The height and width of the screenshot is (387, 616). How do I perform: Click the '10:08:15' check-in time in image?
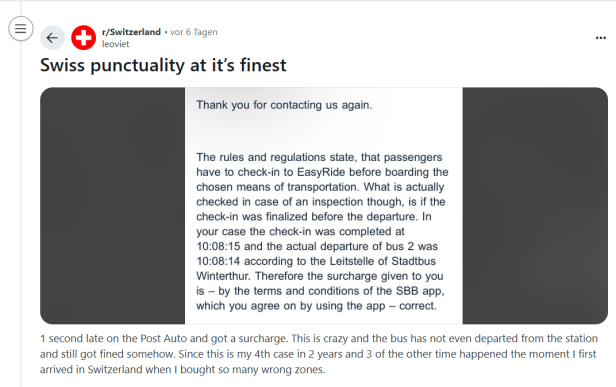pyautogui.click(x=218, y=246)
